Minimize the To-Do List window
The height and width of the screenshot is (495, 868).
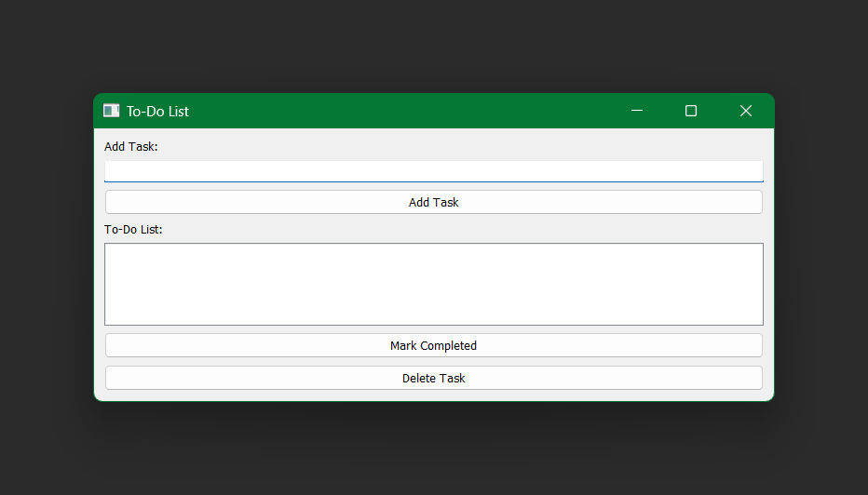[x=637, y=111]
